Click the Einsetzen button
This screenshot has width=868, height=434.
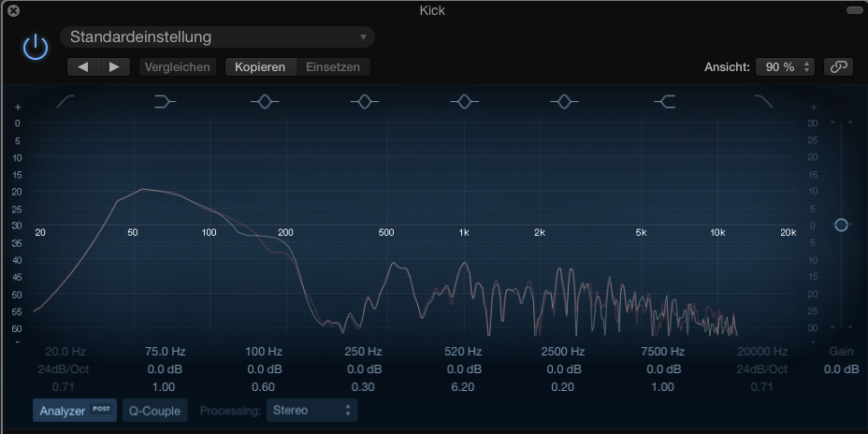pyautogui.click(x=333, y=67)
